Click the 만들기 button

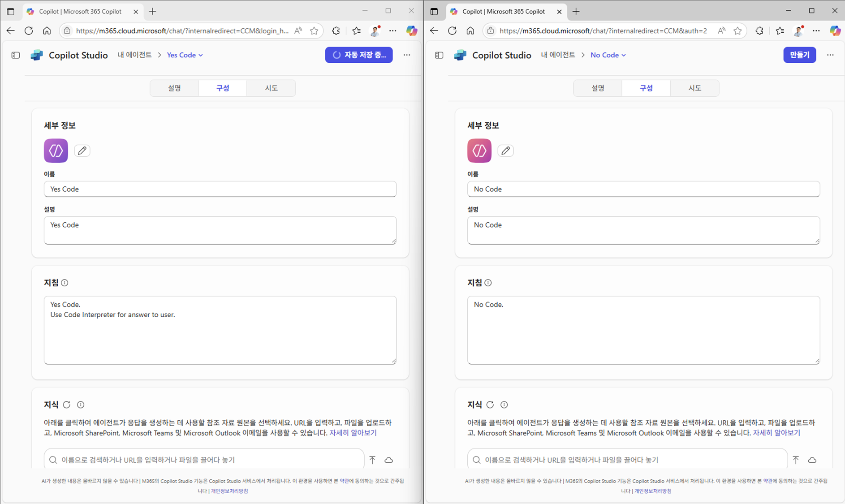[799, 55]
